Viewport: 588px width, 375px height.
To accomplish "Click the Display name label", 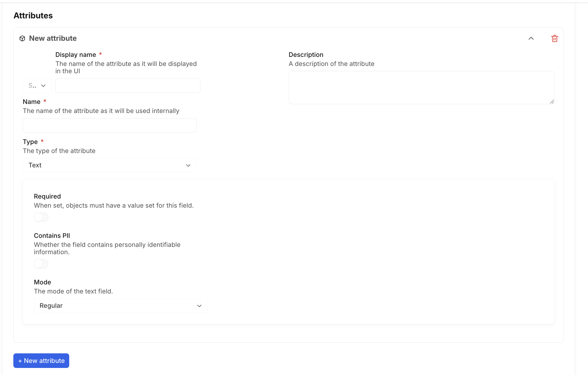I will point(76,55).
